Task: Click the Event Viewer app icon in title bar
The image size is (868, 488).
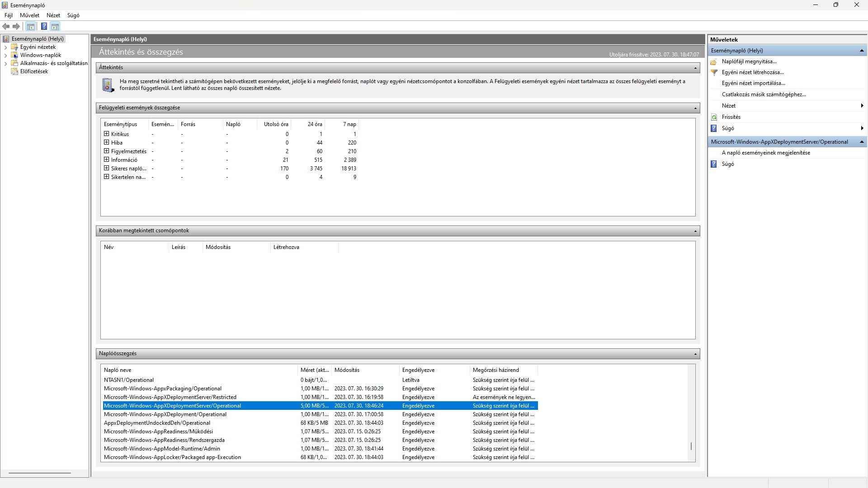Action: click(x=5, y=5)
